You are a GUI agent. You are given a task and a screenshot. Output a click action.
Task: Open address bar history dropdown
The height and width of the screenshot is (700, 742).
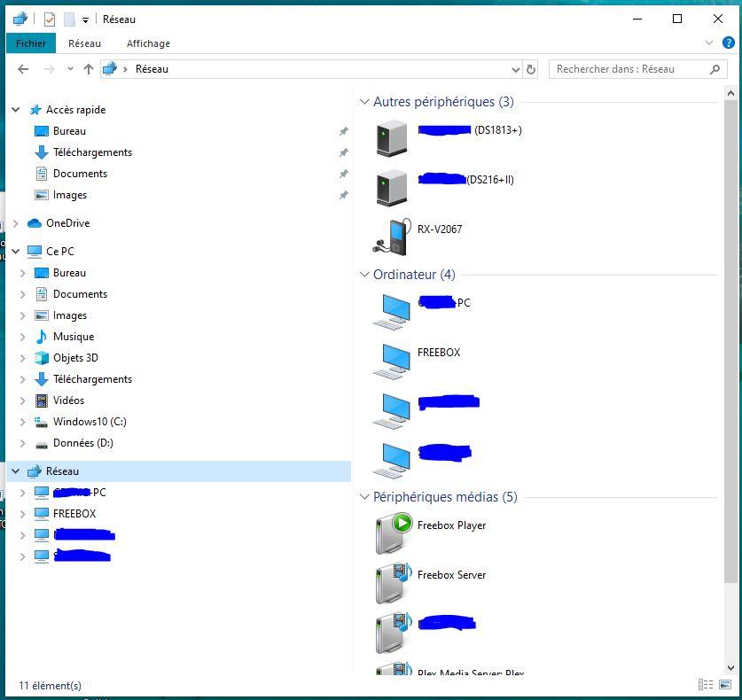(515, 69)
